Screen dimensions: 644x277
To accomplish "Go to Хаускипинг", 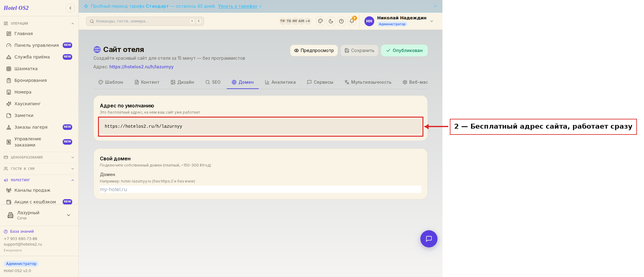I will click(39, 104).
